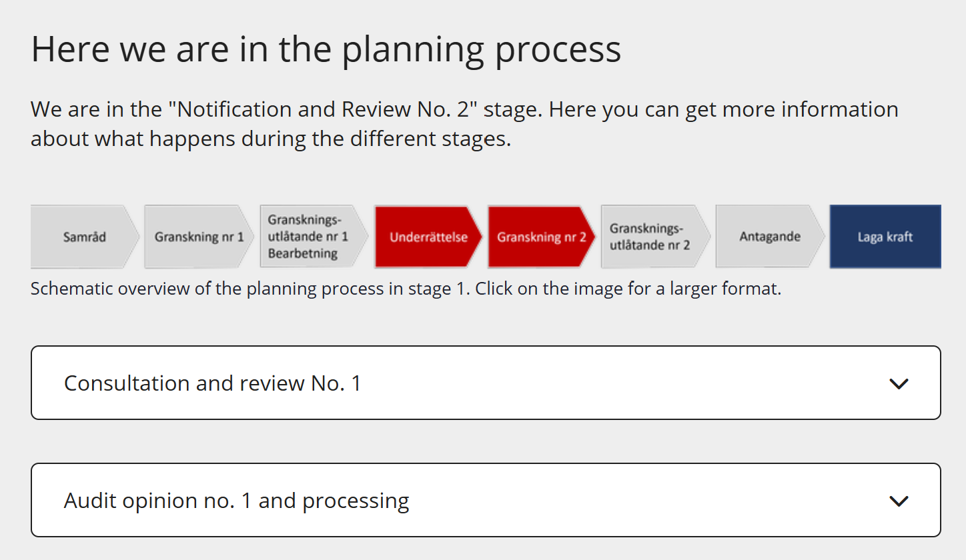Viewport: 966px width, 560px height.
Task: Expand Audit opinion no. 1 chevron
Action: [x=899, y=501]
